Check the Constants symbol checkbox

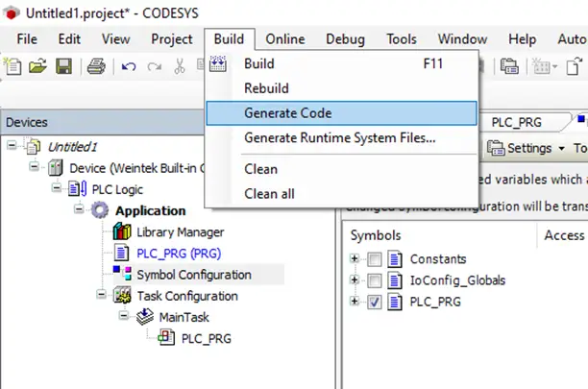pos(375,259)
